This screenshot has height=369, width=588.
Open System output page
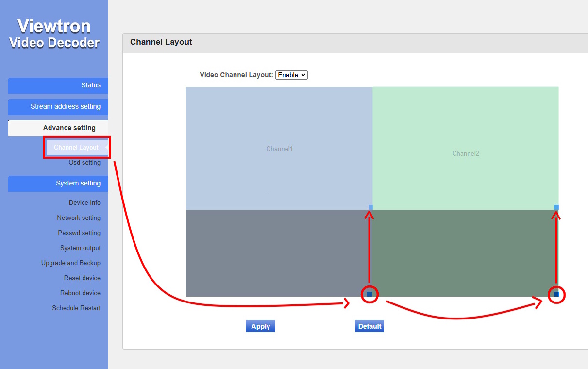(80, 248)
